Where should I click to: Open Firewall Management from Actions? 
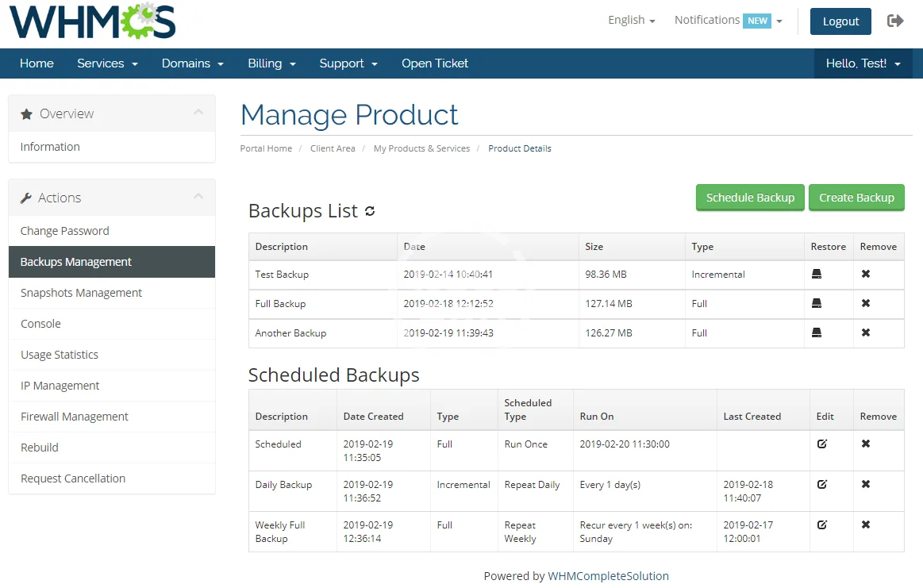75,417
